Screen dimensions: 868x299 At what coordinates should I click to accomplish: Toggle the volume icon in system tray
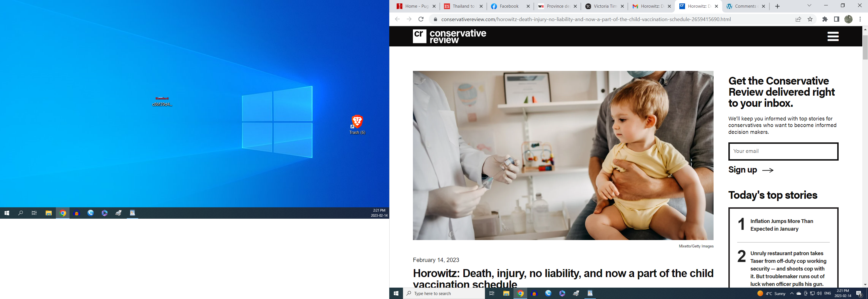(819, 293)
